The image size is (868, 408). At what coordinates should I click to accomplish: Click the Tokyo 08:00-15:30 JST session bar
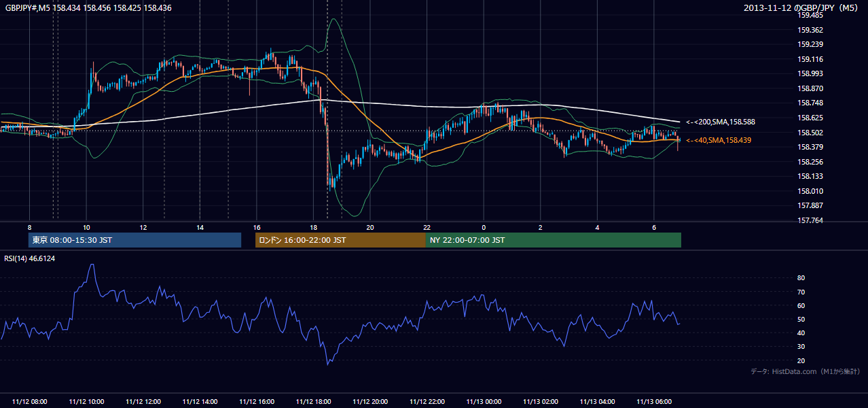pos(134,240)
